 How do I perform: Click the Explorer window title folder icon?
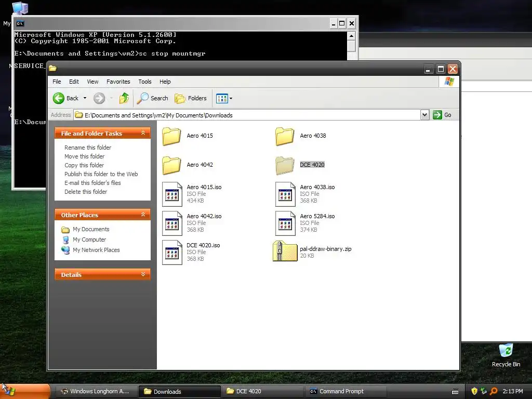point(52,68)
